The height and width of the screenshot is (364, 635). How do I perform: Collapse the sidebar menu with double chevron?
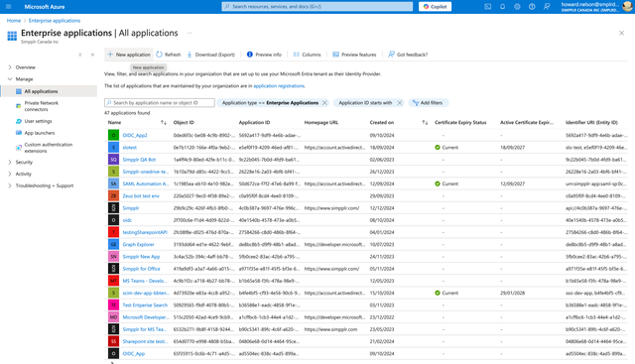pyautogui.click(x=92, y=55)
